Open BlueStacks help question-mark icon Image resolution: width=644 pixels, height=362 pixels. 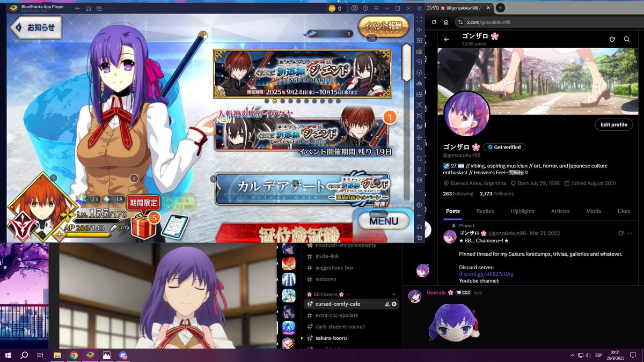[x=364, y=8]
